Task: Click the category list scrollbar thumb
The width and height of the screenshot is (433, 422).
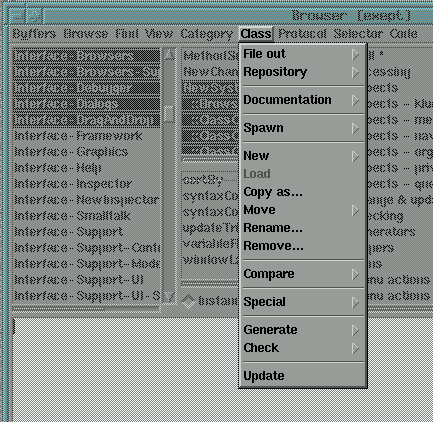Action: tap(169, 114)
